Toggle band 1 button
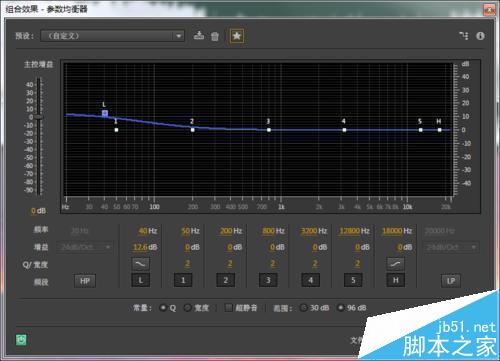The width and height of the screenshot is (500, 361). click(183, 280)
